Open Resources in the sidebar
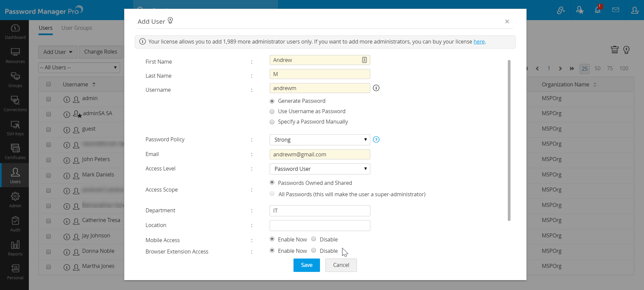Screen dimensions: 644x290 (x=15, y=56)
